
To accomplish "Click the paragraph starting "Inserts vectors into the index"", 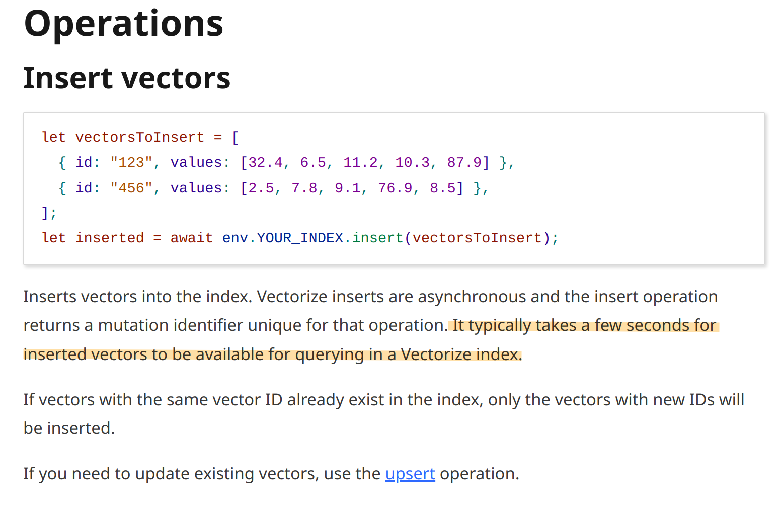I will [302, 297].
